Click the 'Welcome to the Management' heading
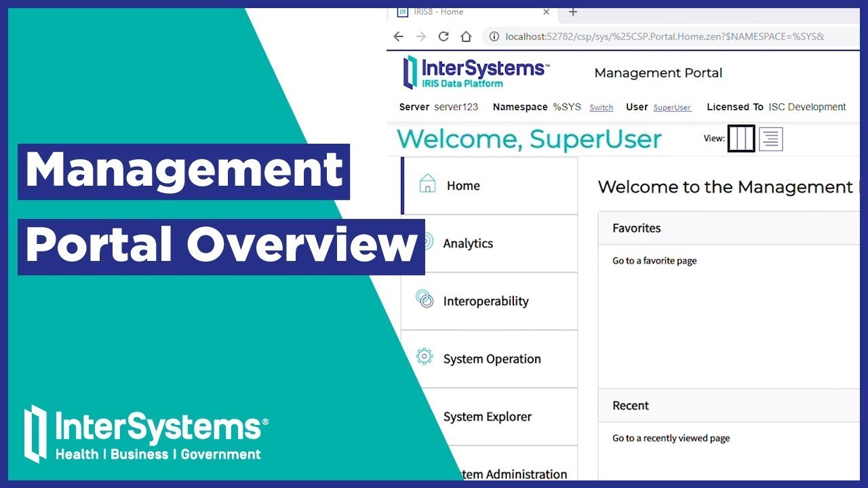Screen dimensions: 868x488 726,188
